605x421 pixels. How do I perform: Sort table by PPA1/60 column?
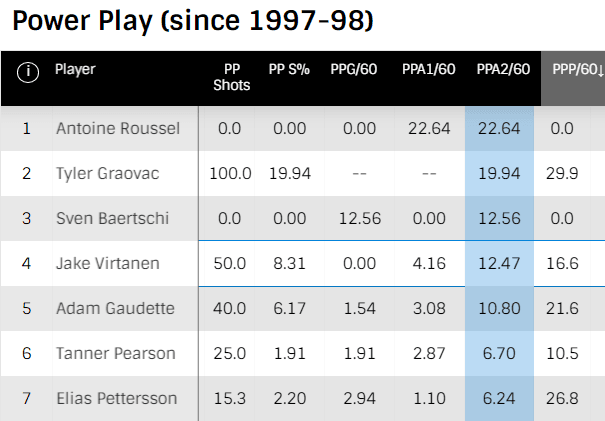click(429, 70)
